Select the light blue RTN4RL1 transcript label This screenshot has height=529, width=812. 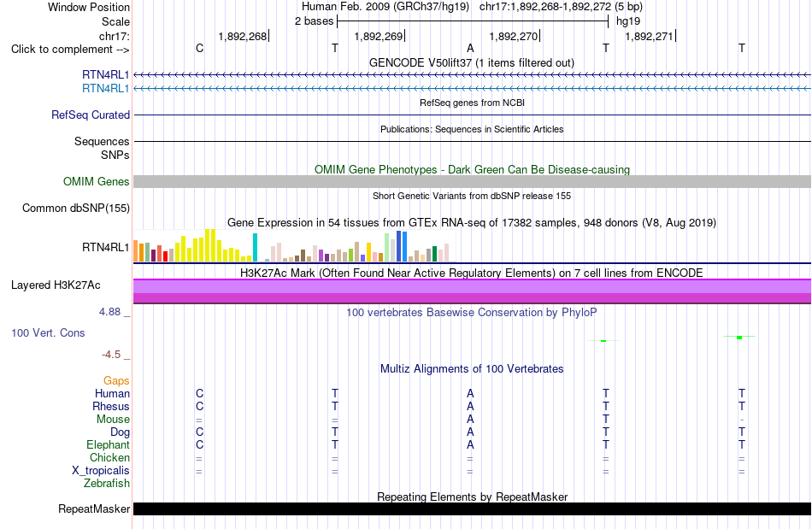(105, 89)
